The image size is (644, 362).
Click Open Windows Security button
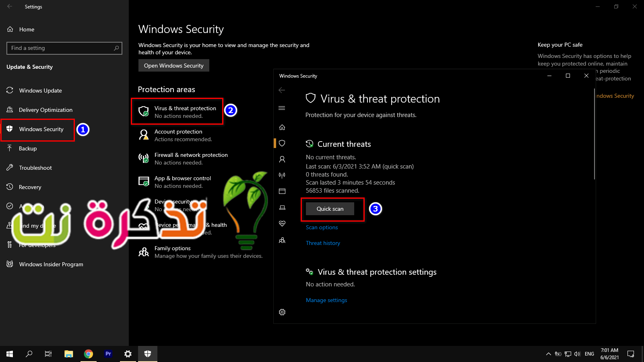[174, 66]
